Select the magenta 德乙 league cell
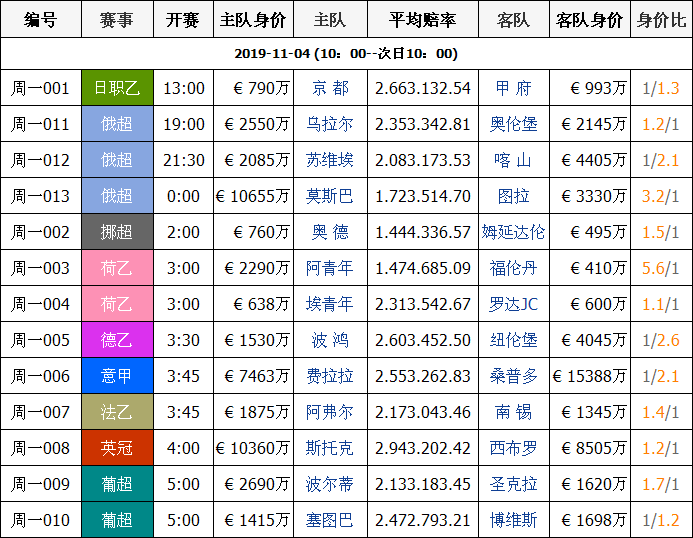693x538 pixels. pyautogui.click(x=117, y=340)
